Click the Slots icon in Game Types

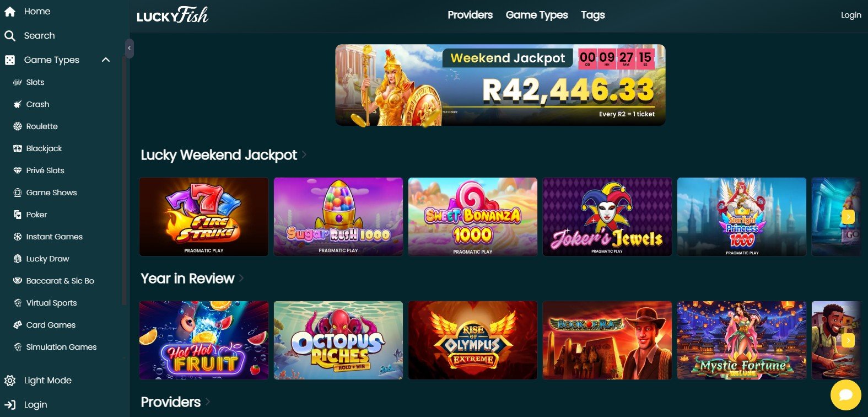pos(17,82)
